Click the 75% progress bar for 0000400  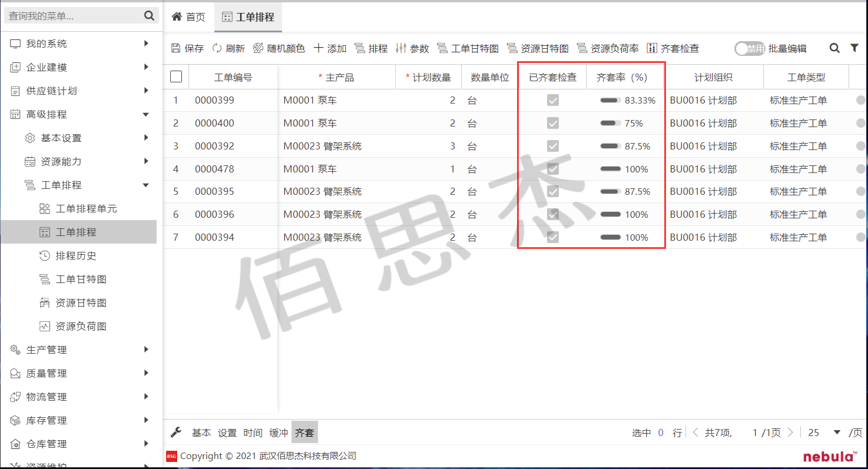(x=611, y=124)
